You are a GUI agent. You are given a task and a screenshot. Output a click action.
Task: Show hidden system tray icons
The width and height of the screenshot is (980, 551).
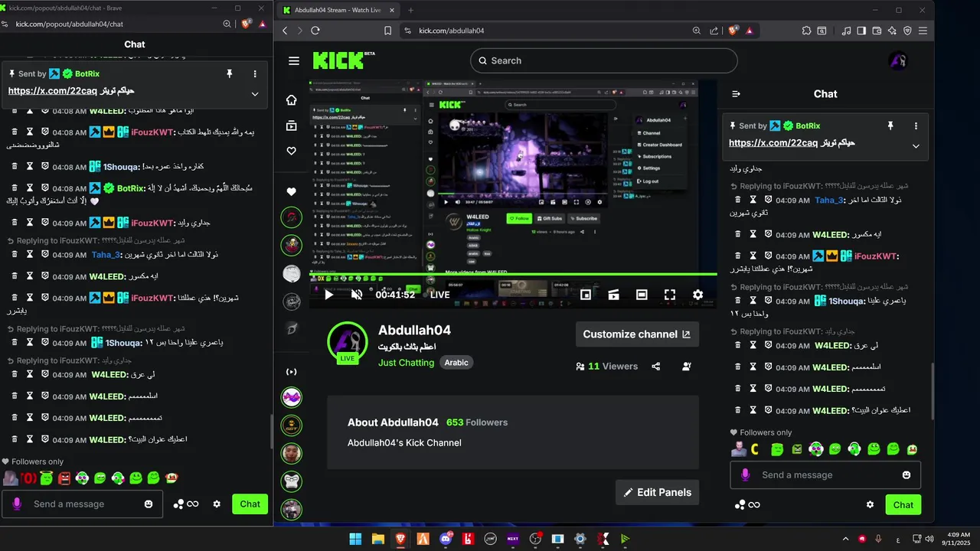point(845,539)
